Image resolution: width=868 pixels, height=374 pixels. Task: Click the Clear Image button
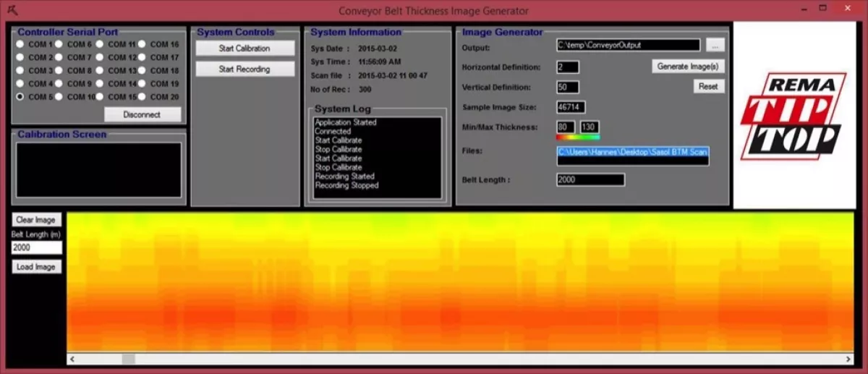point(36,220)
